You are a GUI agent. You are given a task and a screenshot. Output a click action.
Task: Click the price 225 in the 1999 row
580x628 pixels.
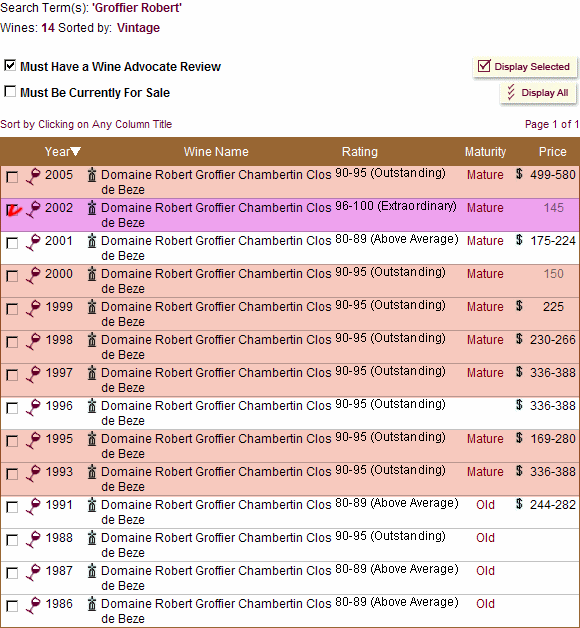point(553,306)
